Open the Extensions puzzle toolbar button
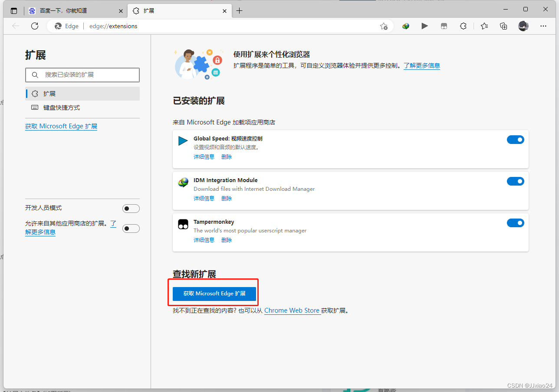This screenshot has width=559, height=392. (463, 26)
